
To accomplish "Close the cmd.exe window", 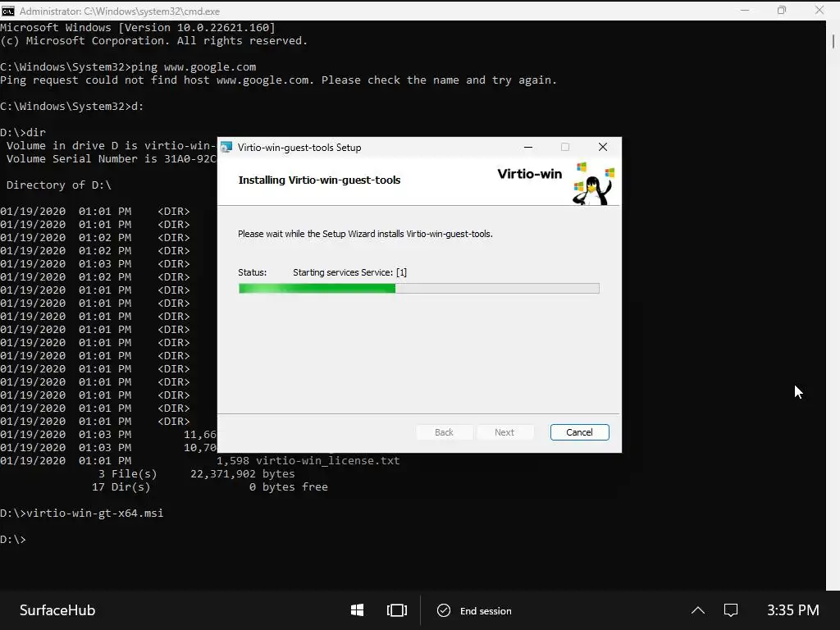I will pyautogui.click(x=819, y=10).
